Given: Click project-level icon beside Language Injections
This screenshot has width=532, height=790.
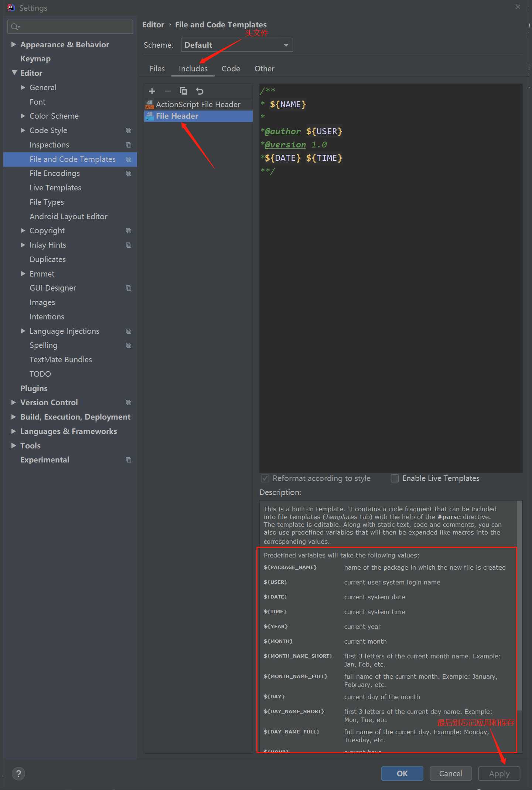Looking at the screenshot, I should click(x=129, y=331).
